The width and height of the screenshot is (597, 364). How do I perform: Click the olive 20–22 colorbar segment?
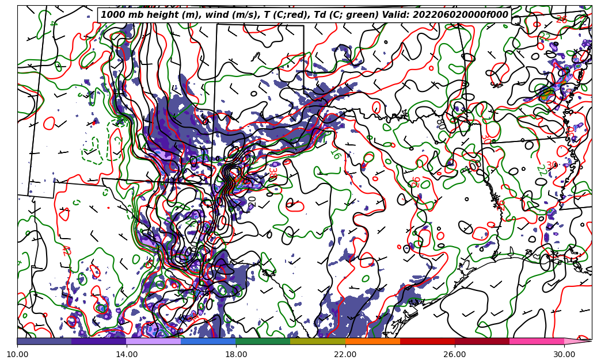tap(318, 341)
